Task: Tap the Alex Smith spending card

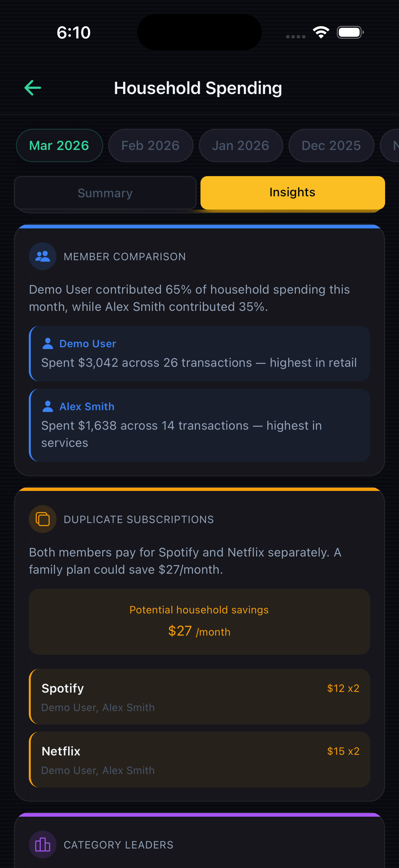Action: point(199,425)
